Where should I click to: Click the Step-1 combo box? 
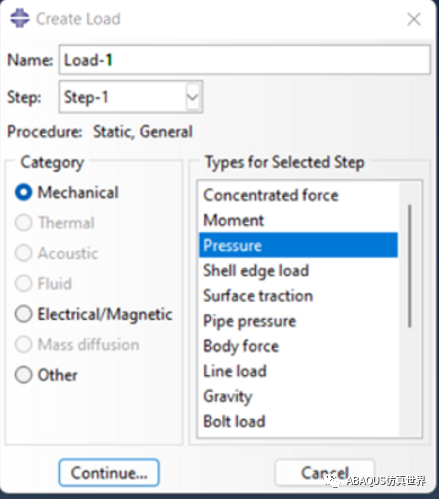131,97
